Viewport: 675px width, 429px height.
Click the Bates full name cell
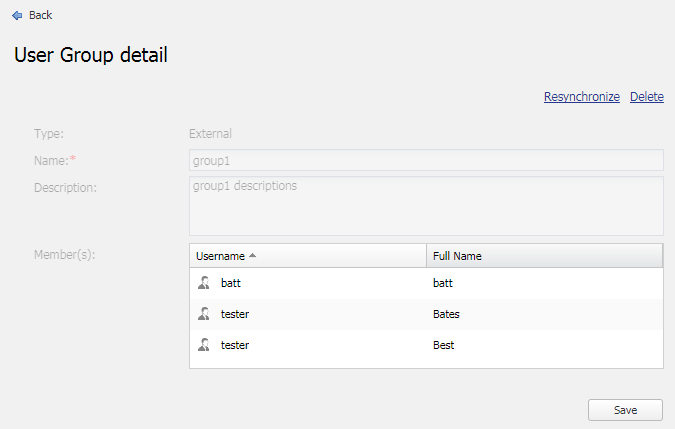[446, 314]
